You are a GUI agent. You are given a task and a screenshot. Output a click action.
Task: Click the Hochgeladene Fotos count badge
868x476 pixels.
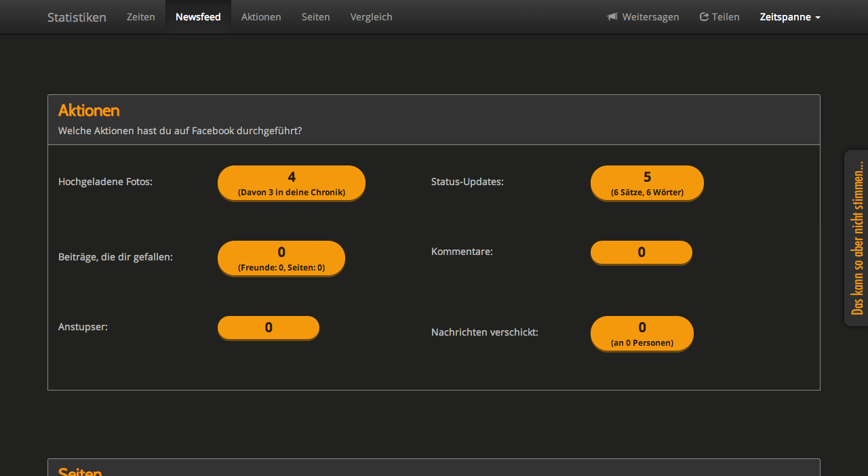pos(292,183)
